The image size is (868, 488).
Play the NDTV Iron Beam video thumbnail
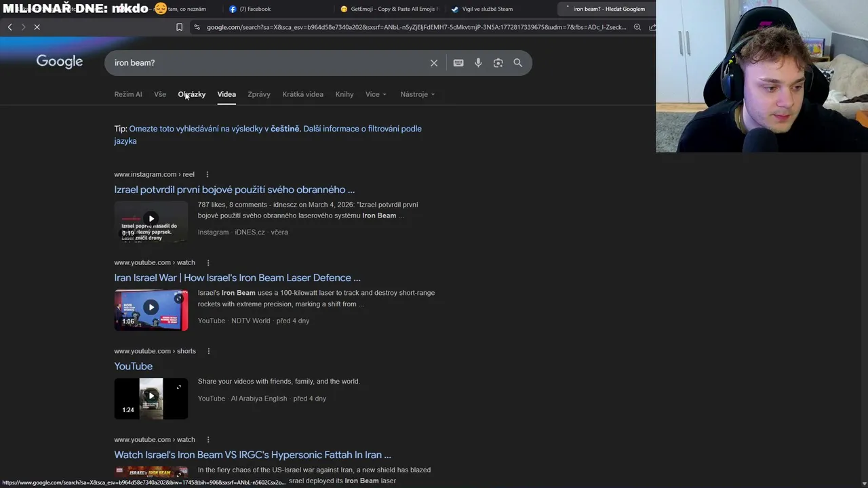click(151, 310)
